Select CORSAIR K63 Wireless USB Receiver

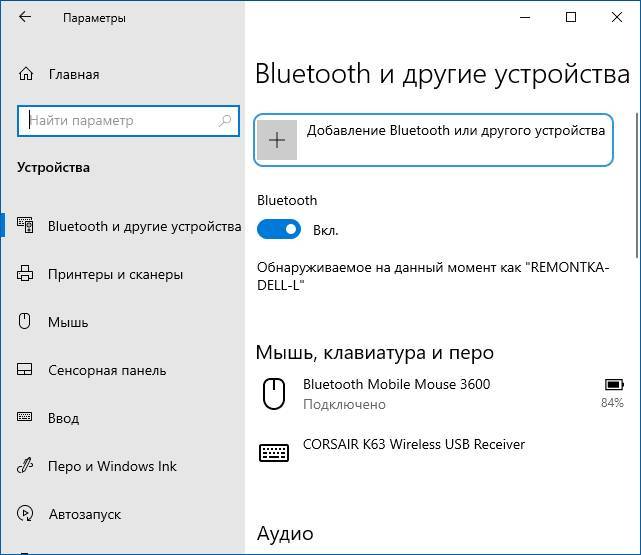[x=440, y=453]
